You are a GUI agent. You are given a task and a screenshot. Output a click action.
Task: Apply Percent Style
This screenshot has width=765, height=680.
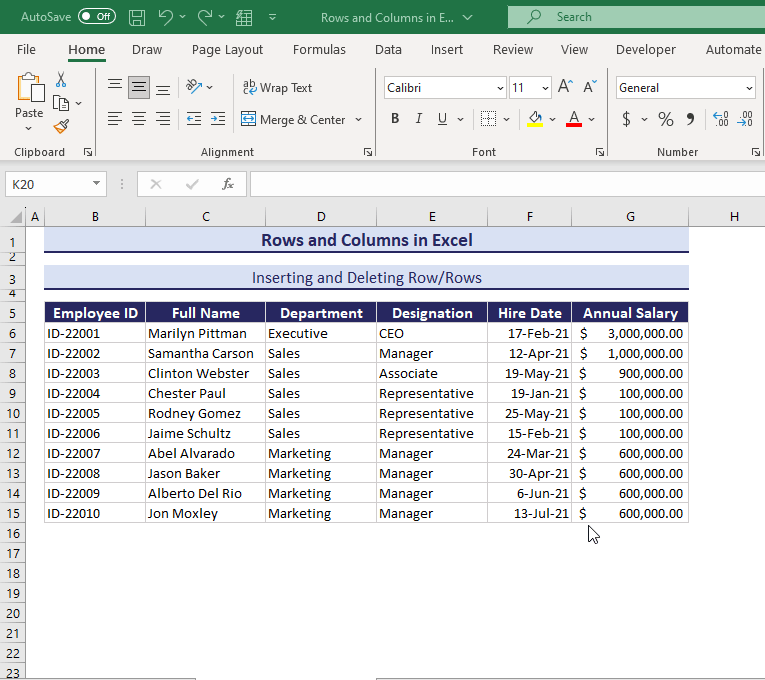(665, 119)
